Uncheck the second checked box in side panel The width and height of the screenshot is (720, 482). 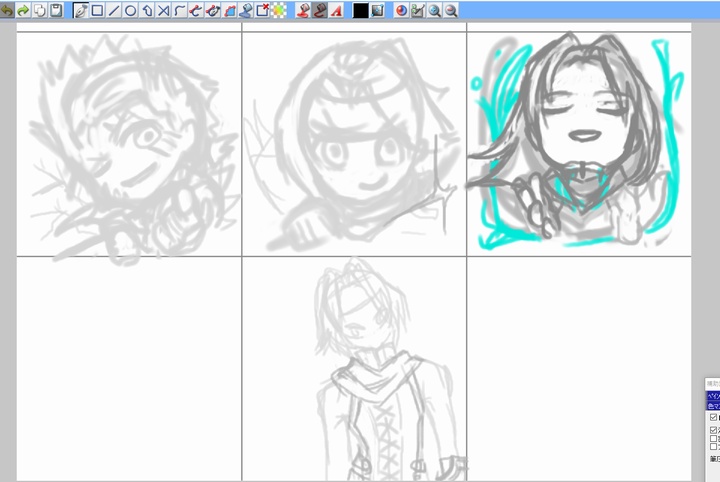[713, 430]
